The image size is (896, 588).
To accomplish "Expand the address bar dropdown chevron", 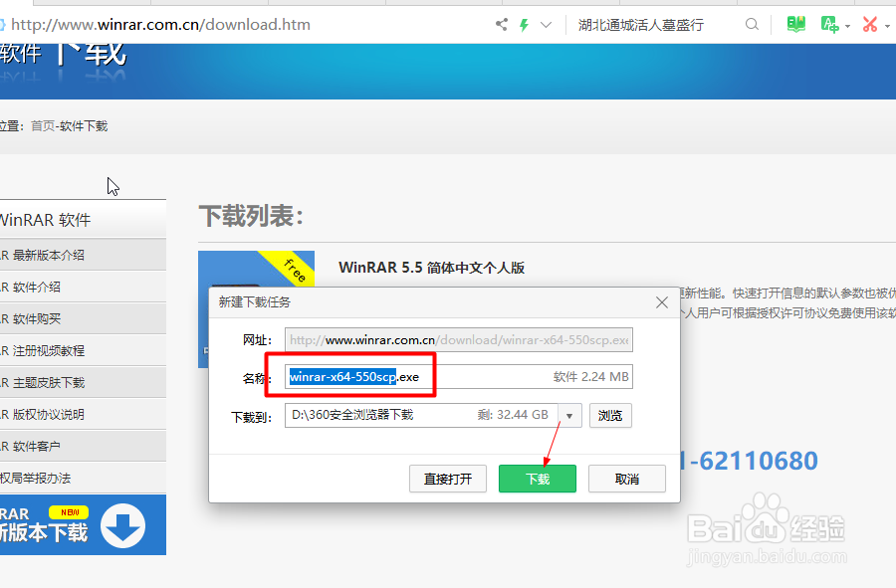I will 546,25.
